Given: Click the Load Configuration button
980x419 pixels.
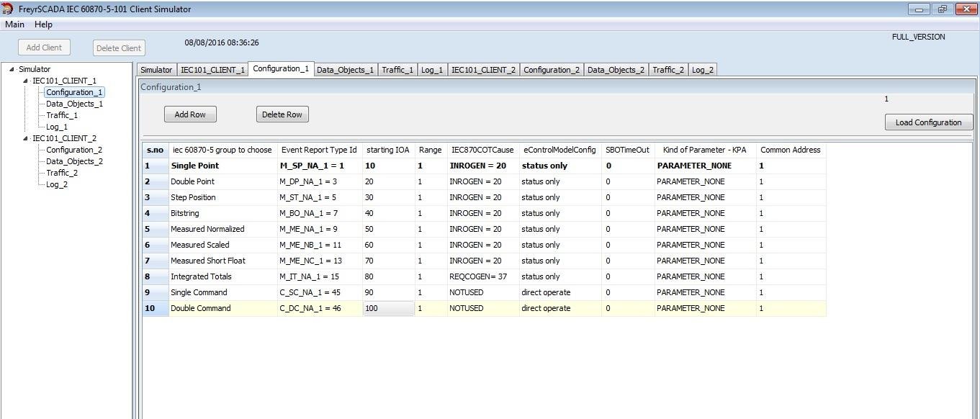Looking at the screenshot, I should coord(929,122).
